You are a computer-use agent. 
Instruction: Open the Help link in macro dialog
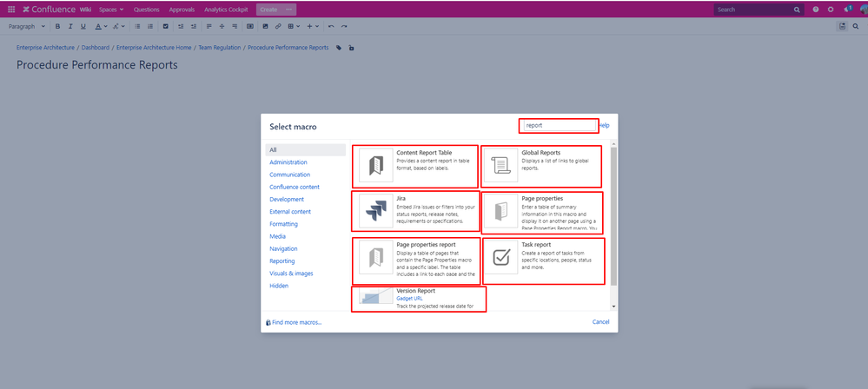tap(604, 126)
